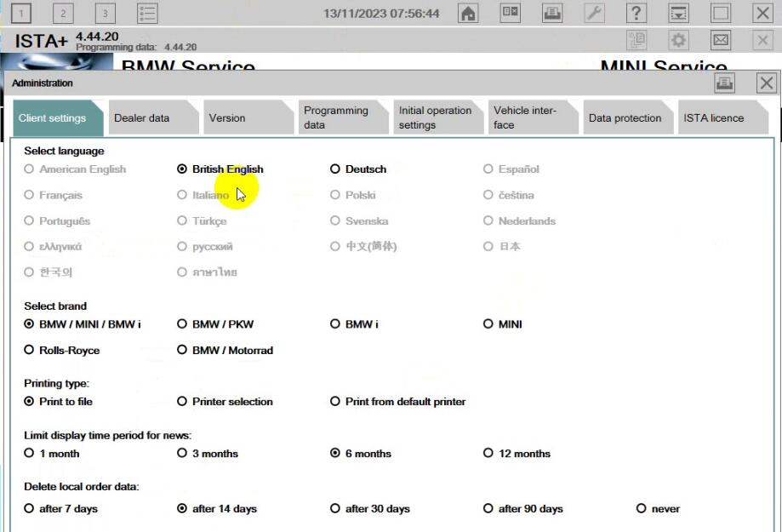Select Italiano language option
The height and width of the screenshot is (532, 782).
coord(203,195)
